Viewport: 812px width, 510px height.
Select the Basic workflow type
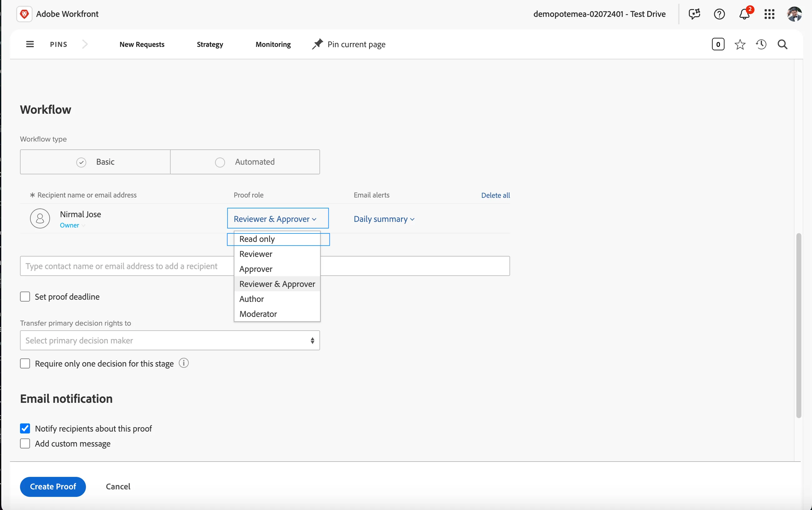click(x=95, y=162)
